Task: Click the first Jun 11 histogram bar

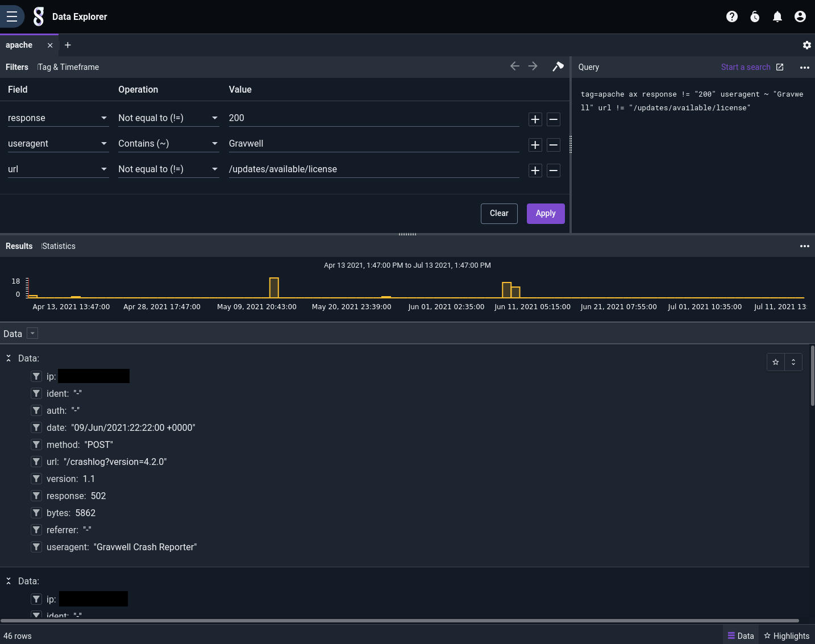Action: point(506,290)
